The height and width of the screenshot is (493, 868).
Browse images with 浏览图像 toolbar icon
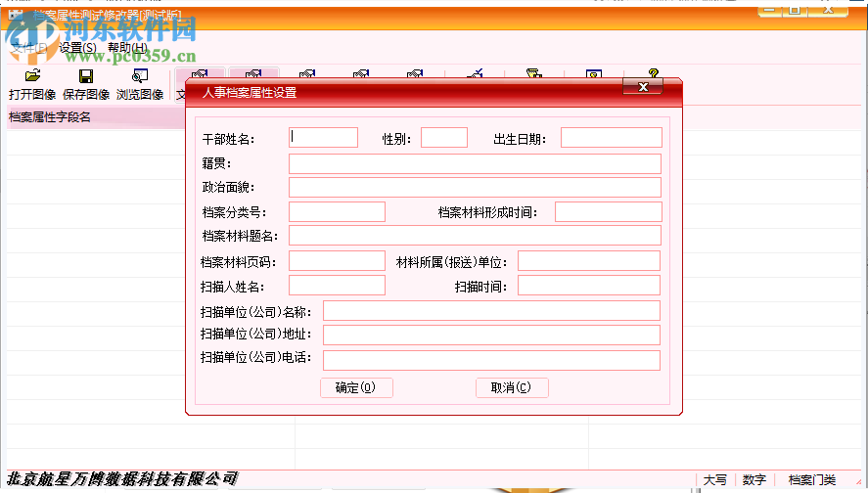(x=140, y=84)
